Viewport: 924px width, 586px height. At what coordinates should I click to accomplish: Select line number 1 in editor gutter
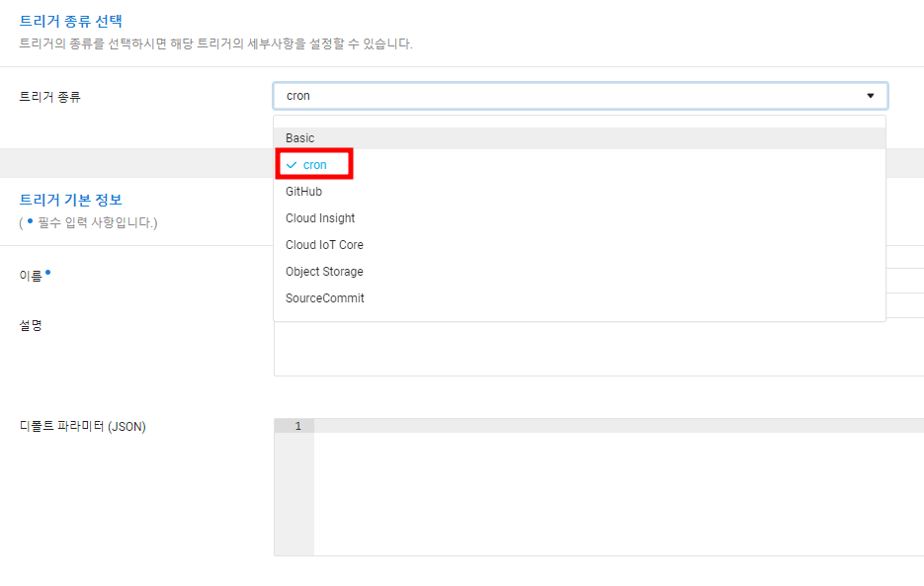tap(297, 426)
